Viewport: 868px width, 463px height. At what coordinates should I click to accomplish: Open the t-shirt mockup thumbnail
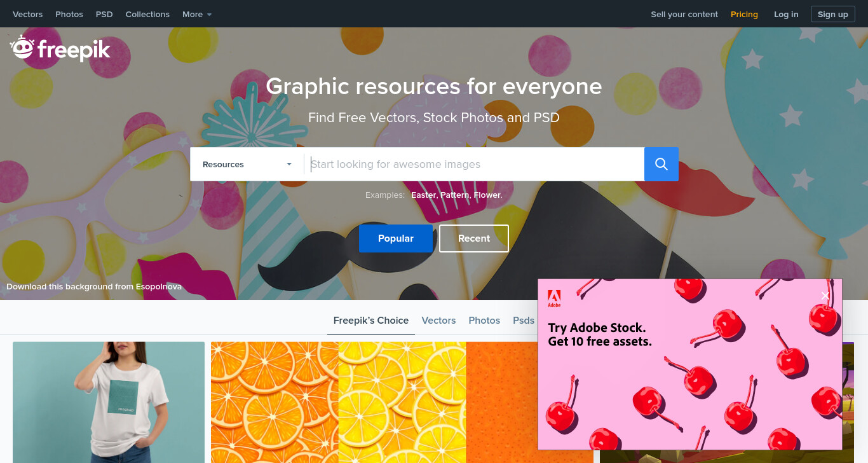(109, 402)
